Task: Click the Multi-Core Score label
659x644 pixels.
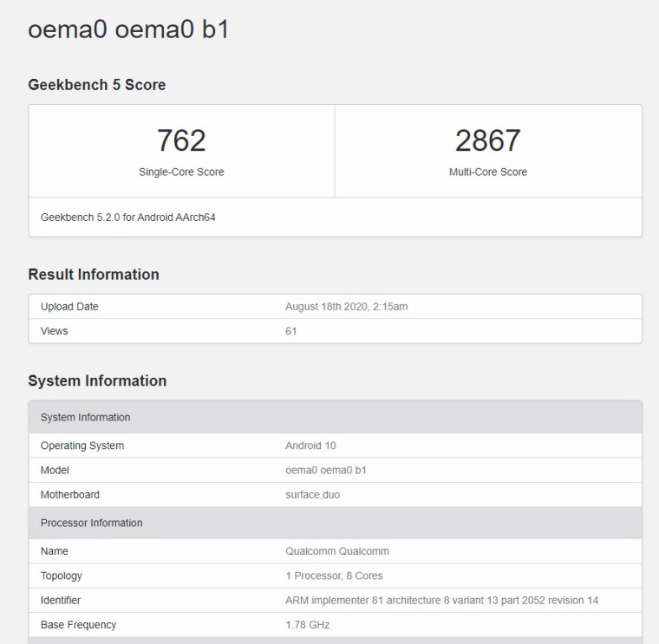Action: [x=487, y=172]
